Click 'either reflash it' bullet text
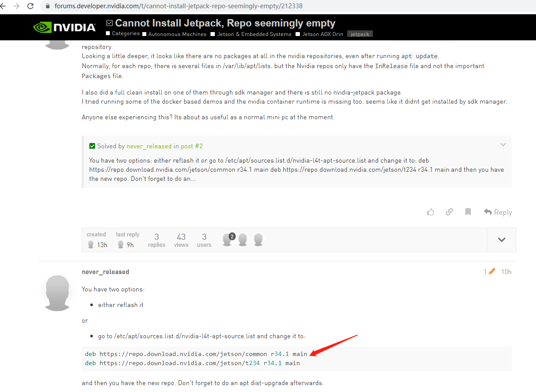Screen dimensions: 536x392 (x=121, y=305)
